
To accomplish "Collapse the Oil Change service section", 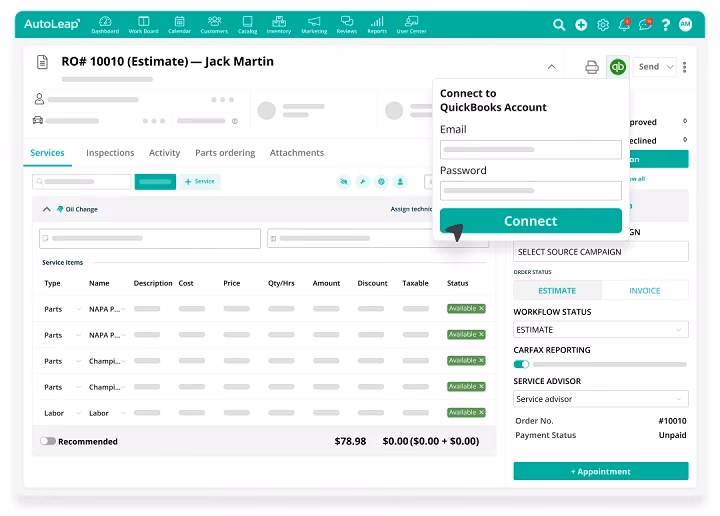I will pyautogui.click(x=46, y=210).
